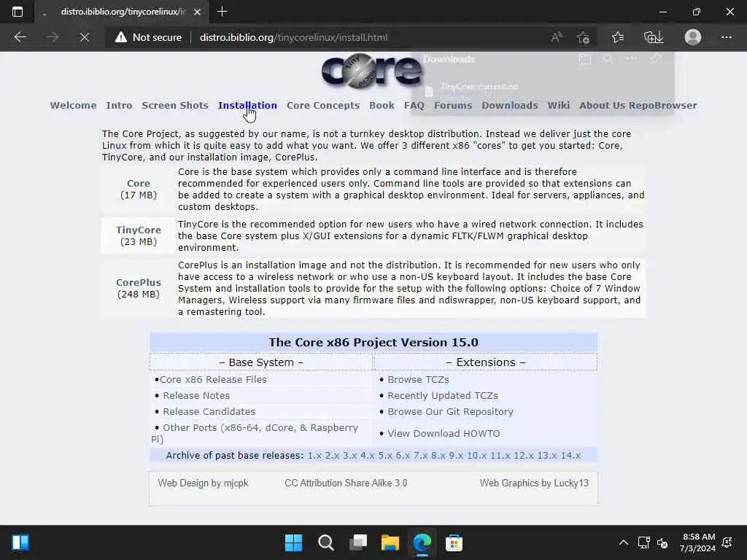Open Recently Updated TCZs link
747x560 pixels.
tap(443, 396)
